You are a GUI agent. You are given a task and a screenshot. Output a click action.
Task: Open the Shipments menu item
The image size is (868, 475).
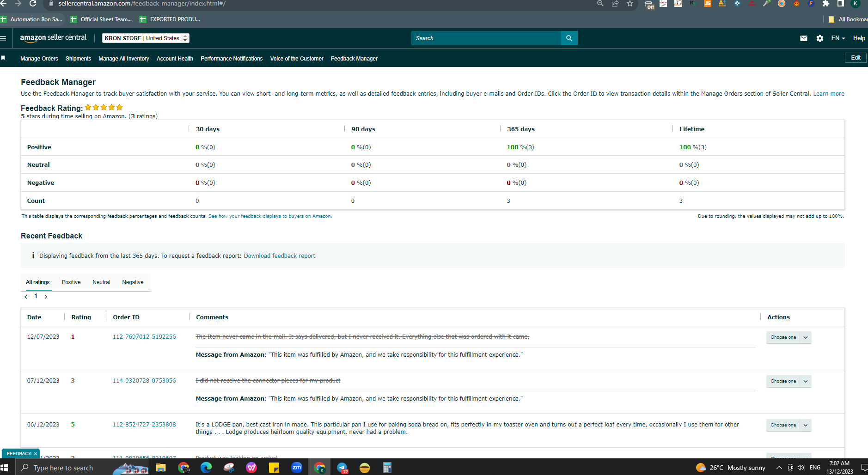(78, 59)
